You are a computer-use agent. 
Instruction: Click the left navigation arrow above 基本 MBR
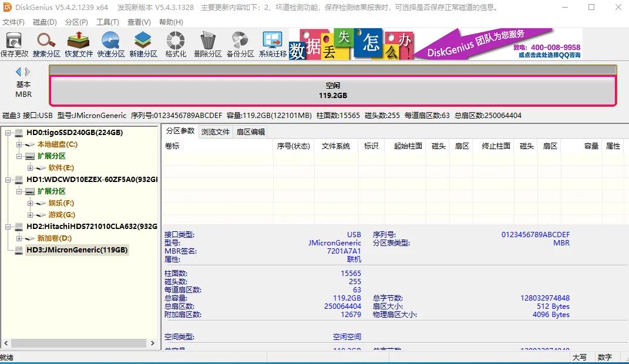tap(18, 71)
